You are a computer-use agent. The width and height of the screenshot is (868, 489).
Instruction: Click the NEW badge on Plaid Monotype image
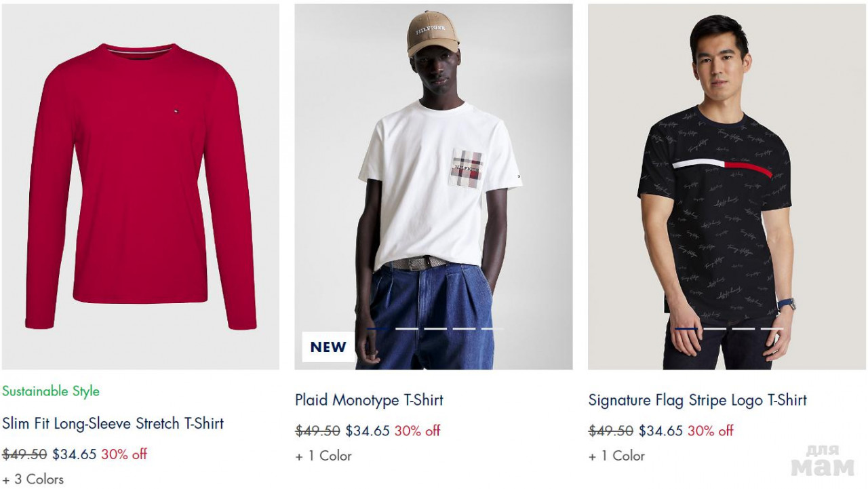click(x=328, y=347)
